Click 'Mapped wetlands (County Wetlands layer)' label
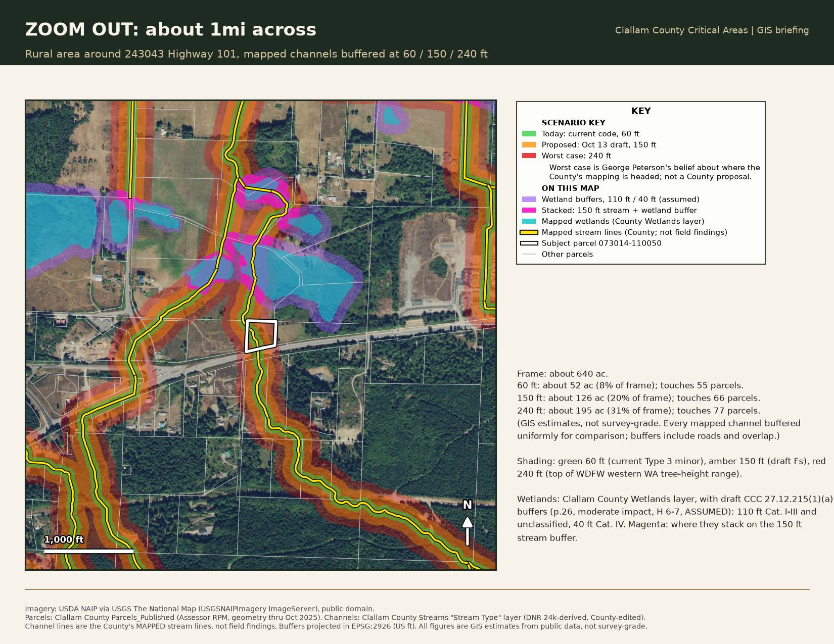The width and height of the screenshot is (834, 644). 623,222
